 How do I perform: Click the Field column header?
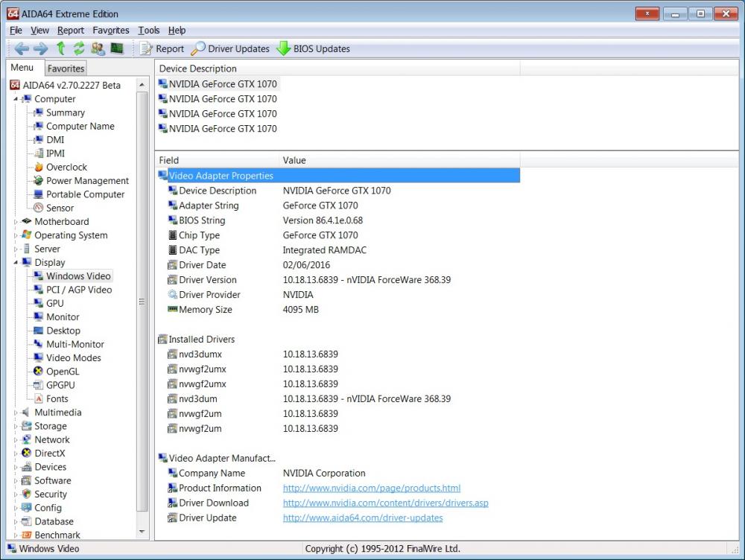218,160
